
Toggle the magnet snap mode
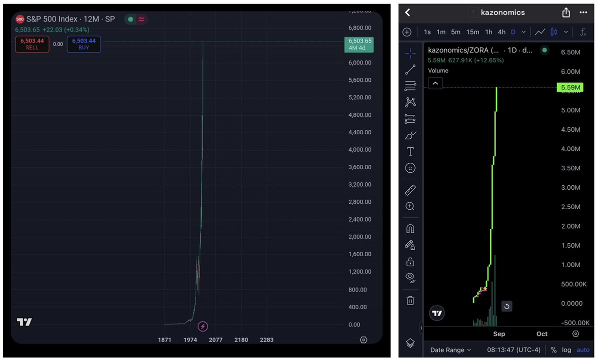point(410,229)
